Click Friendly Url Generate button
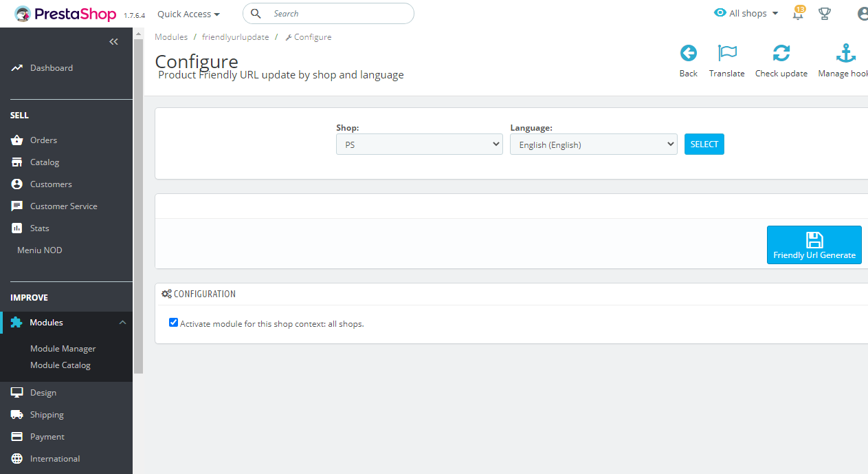 point(814,245)
